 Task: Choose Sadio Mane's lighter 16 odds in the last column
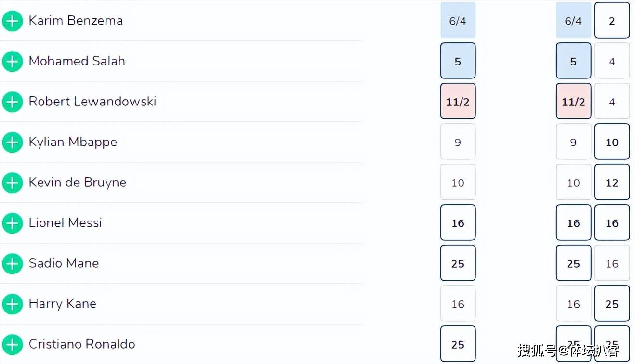[612, 263]
